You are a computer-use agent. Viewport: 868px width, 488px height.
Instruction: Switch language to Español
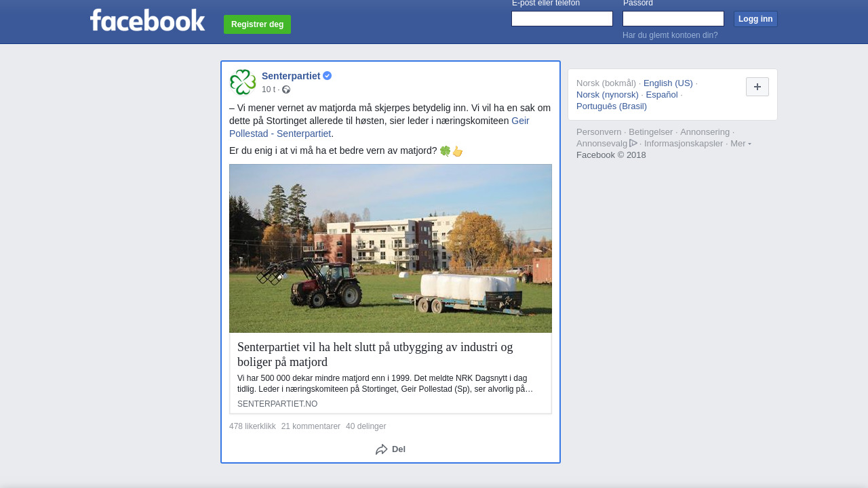coord(662,95)
